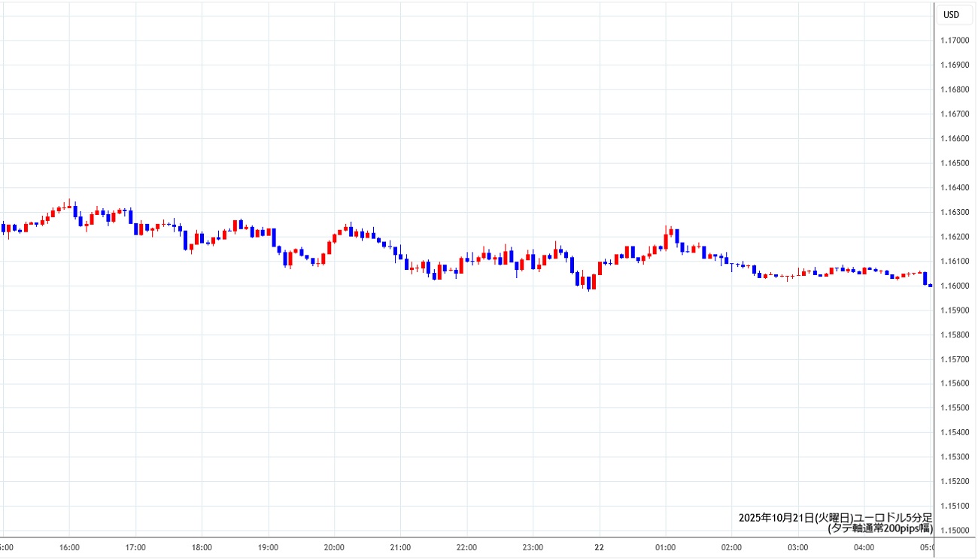The image size is (978, 560).
Task: Click the 04:00 time axis label
Action: [x=864, y=547]
